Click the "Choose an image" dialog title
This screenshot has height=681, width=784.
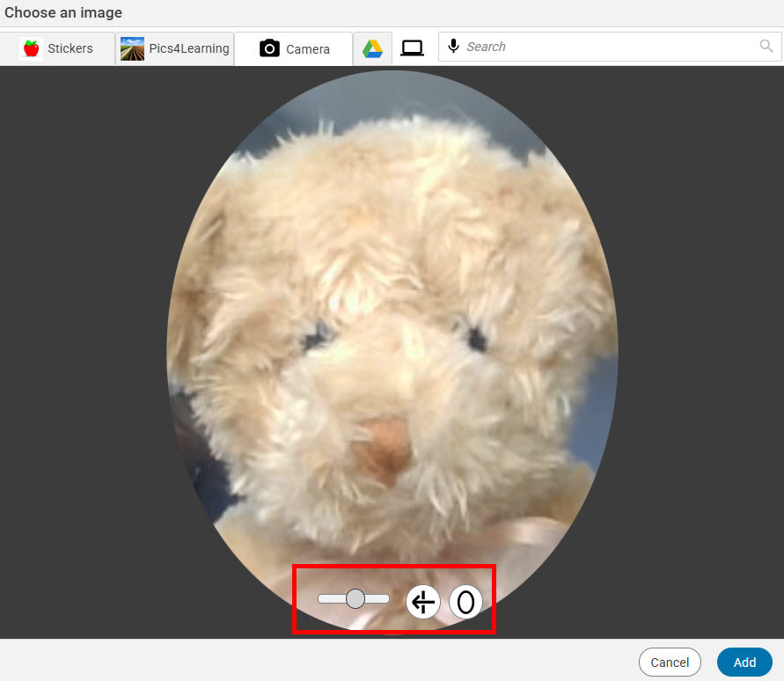[x=63, y=13]
